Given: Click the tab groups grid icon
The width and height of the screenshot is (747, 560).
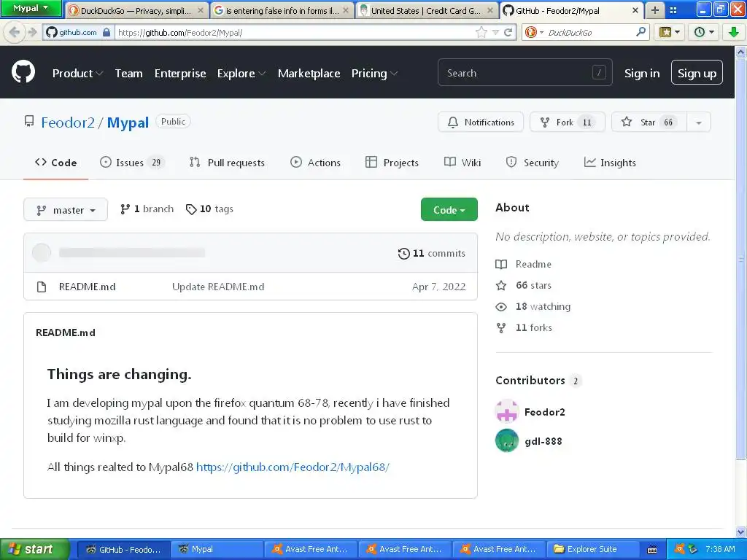Looking at the screenshot, I should (x=673, y=10).
